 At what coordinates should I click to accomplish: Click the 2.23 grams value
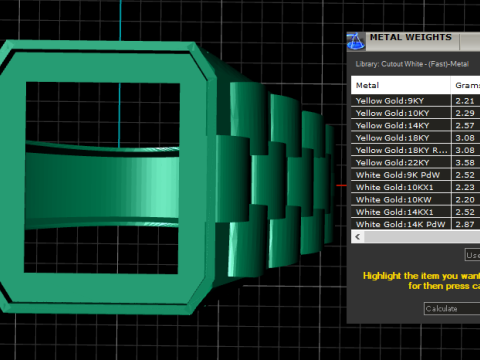(x=465, y=187)
